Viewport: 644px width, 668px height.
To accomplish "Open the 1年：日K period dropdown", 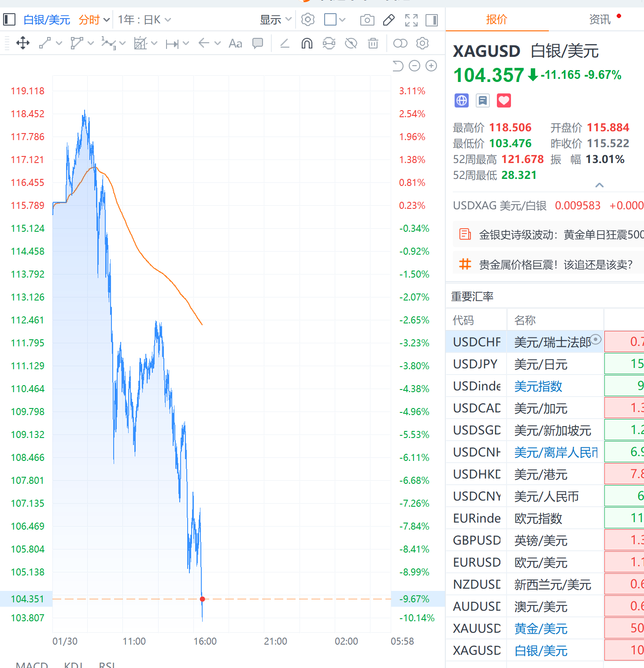I will click(x=144, y=20).
